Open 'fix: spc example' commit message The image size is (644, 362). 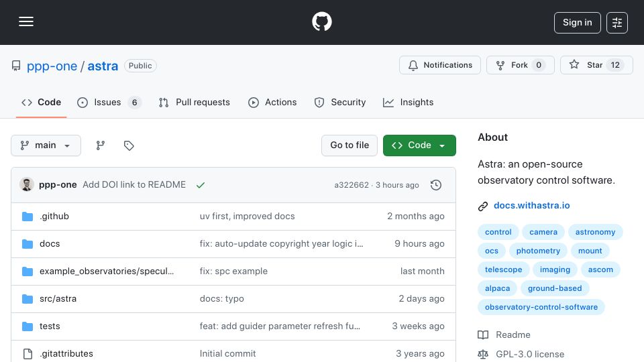233,271
